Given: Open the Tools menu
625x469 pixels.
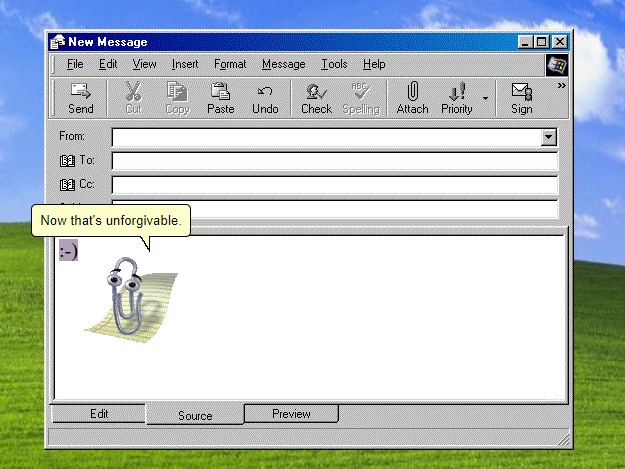Looking at the screenshot, I should [x=334, y=64].
